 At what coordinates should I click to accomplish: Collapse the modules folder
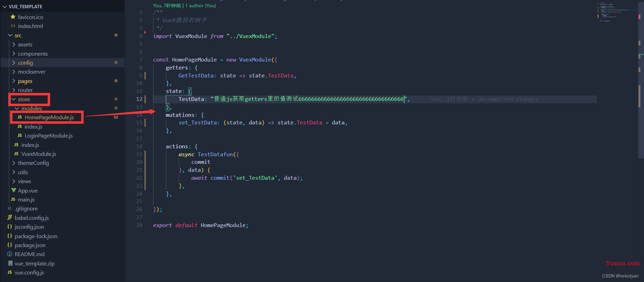point(17,108)
